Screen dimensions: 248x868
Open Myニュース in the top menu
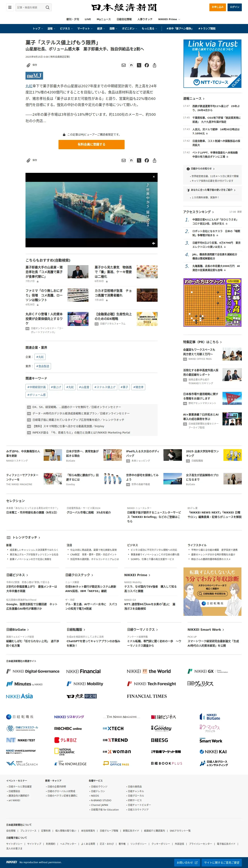(x=104, y=19)
